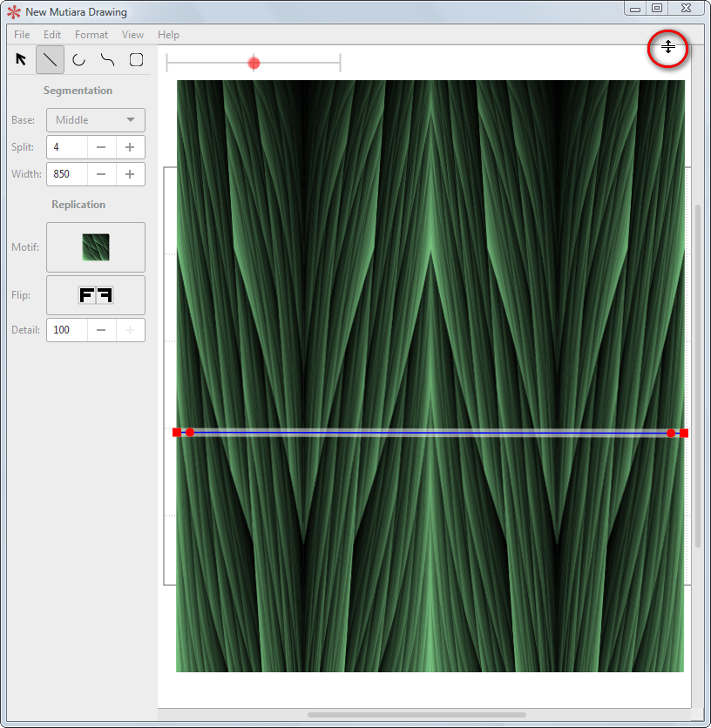The height and width of the screenshot is (728, 711).
Task: Toggle the Flip mirrored F option
Action: click(96, 295)
